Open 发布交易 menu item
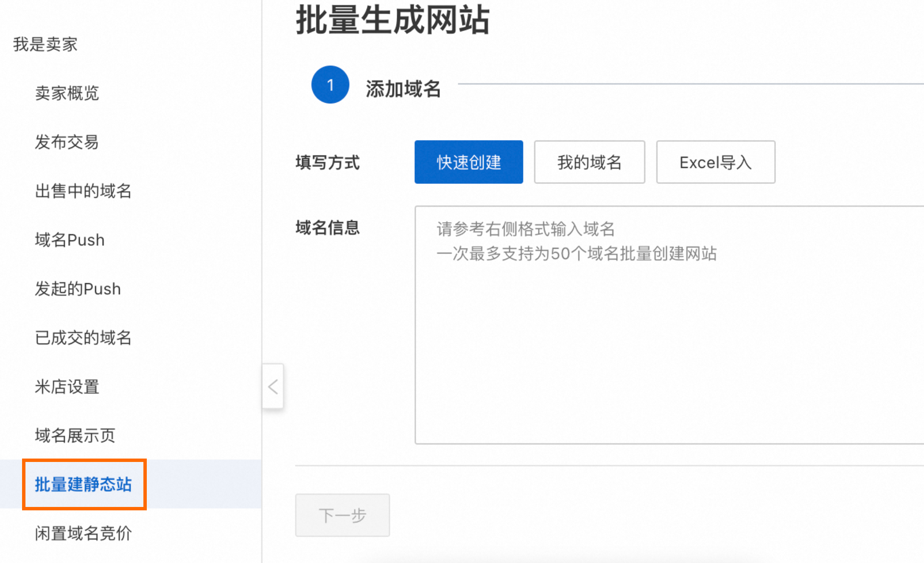924x563 pixels. [67, 142]
